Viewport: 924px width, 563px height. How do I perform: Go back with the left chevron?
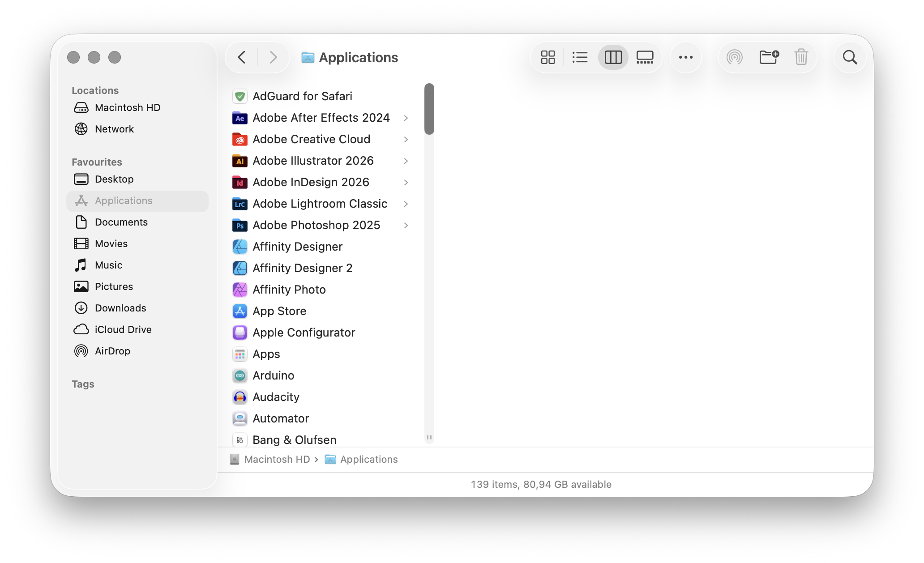pyautogui.click(x=242, y=57)
